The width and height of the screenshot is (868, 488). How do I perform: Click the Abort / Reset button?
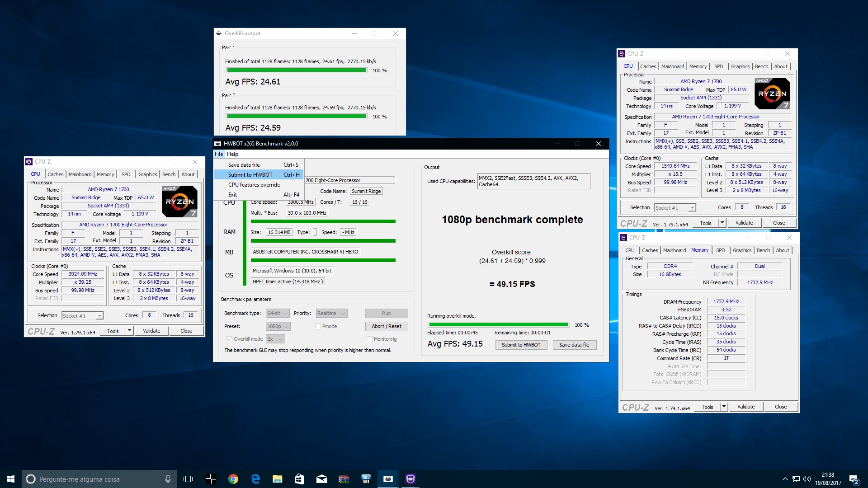(387, 326)
